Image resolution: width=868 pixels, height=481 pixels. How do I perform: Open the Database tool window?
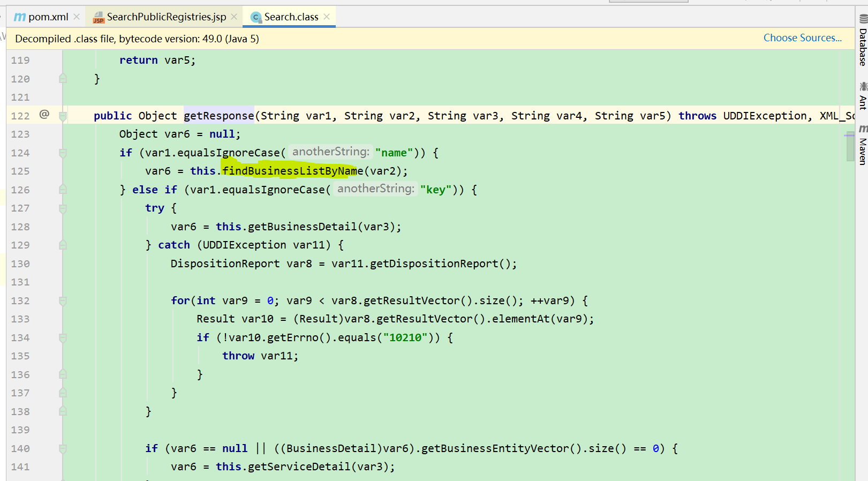point(862,40)
